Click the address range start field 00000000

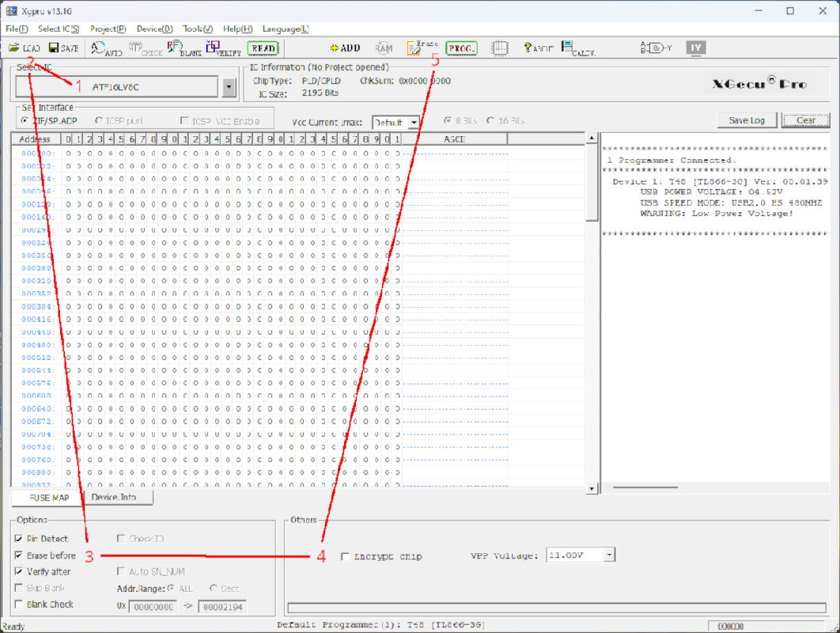coord(153,607)
